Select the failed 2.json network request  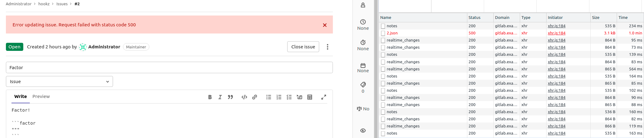click(x=392, y=33)
